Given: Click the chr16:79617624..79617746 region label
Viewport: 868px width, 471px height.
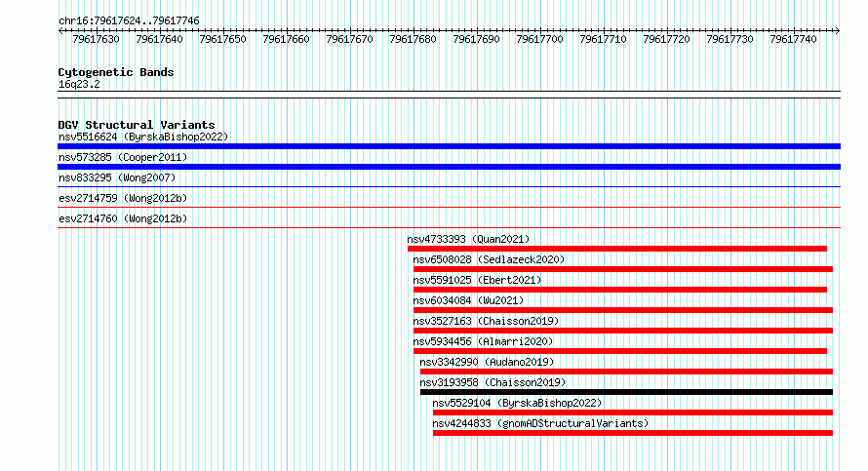Looking at the screenshot, I should point(129,21).
